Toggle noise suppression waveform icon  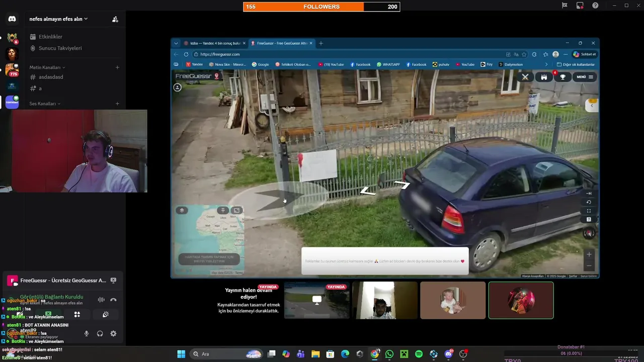(x=101, y=300)
